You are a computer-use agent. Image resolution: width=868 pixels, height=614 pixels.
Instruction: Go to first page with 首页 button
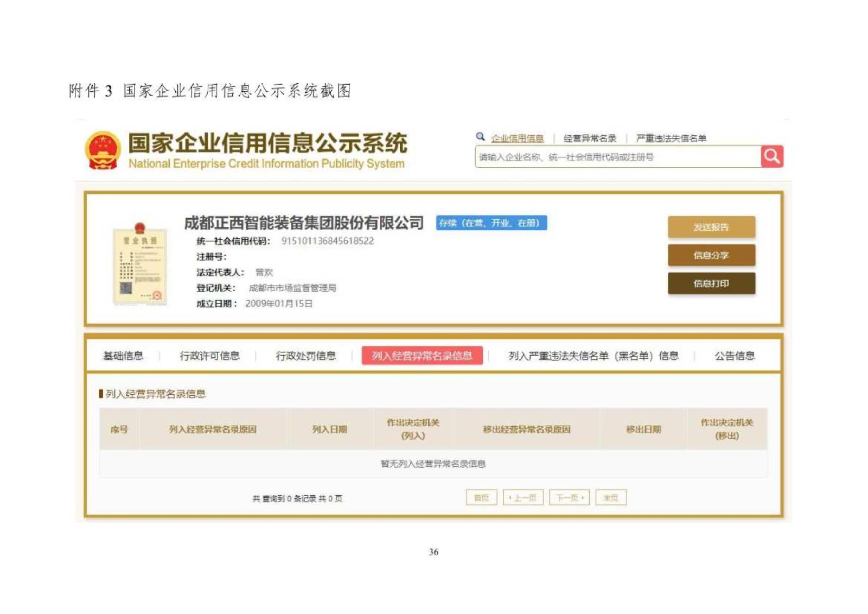(x=481, y=498)
